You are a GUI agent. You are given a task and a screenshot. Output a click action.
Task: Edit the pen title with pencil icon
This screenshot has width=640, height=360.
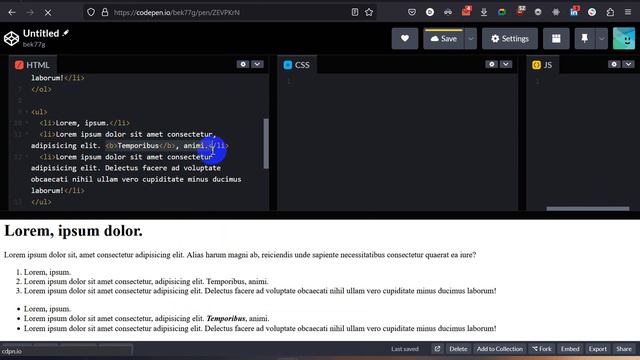[x=66, y=33]
